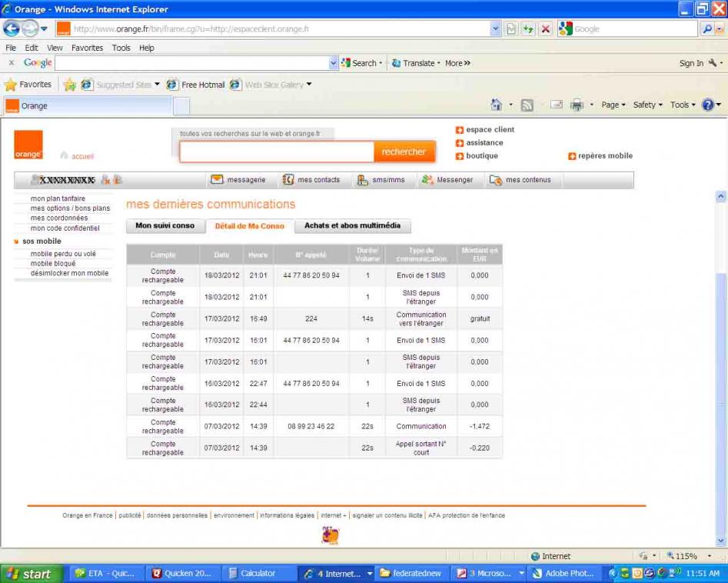Stop page loading with the red X icon
The width and height of the screenshot is (728, 583).
[544, 28]
